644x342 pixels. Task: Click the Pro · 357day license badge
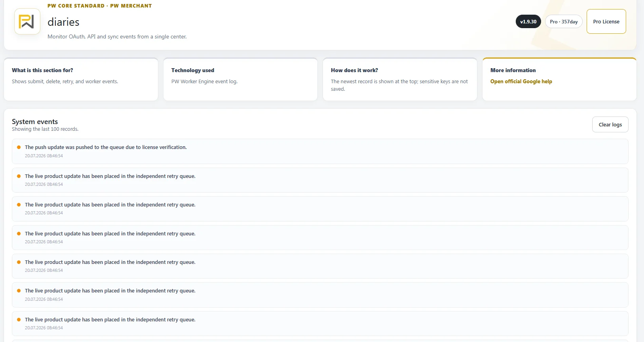coord(564,21)
